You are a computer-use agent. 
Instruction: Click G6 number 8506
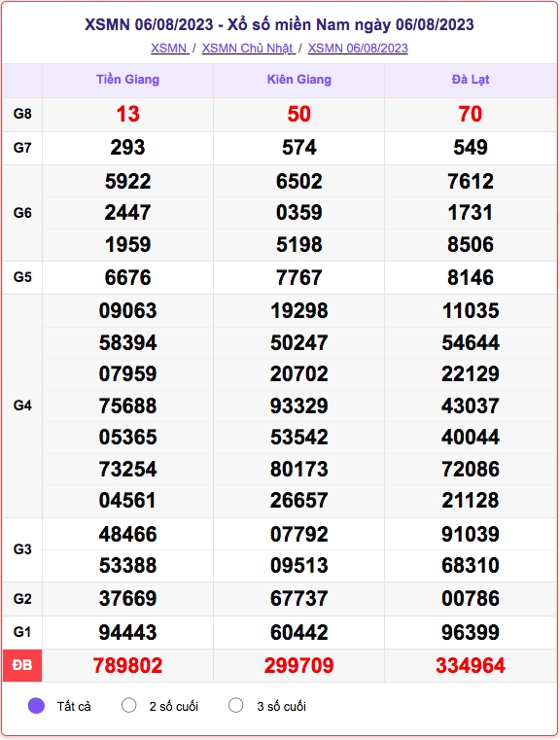[471, 245]
